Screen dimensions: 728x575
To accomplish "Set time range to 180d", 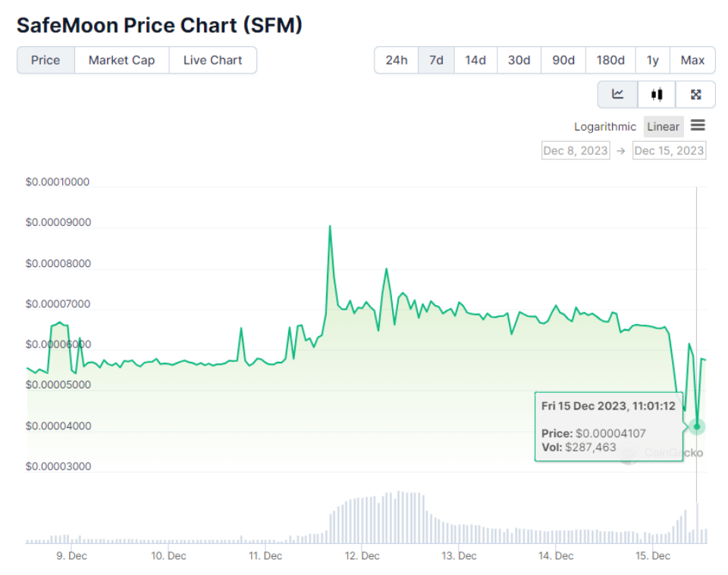I will coord(610,61).
